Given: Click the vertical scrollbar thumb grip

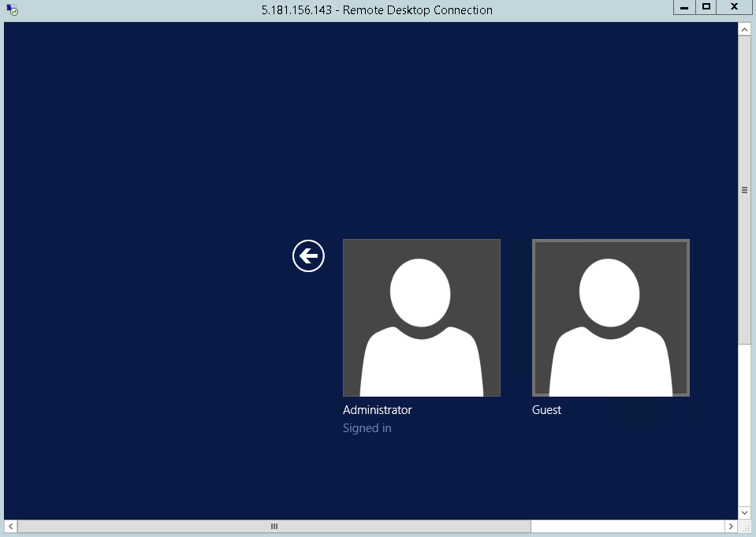Looking at the screenshot, I should 743,189.
